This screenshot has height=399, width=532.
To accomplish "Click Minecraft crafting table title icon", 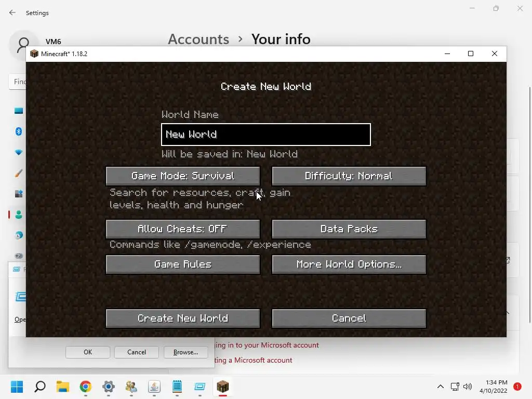I will 34,54.
